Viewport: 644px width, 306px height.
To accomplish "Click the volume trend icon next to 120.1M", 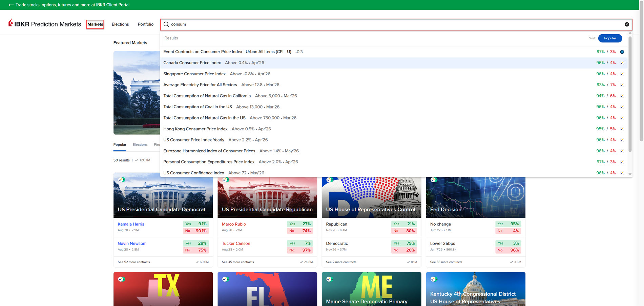I will click(x=137, y=160).
